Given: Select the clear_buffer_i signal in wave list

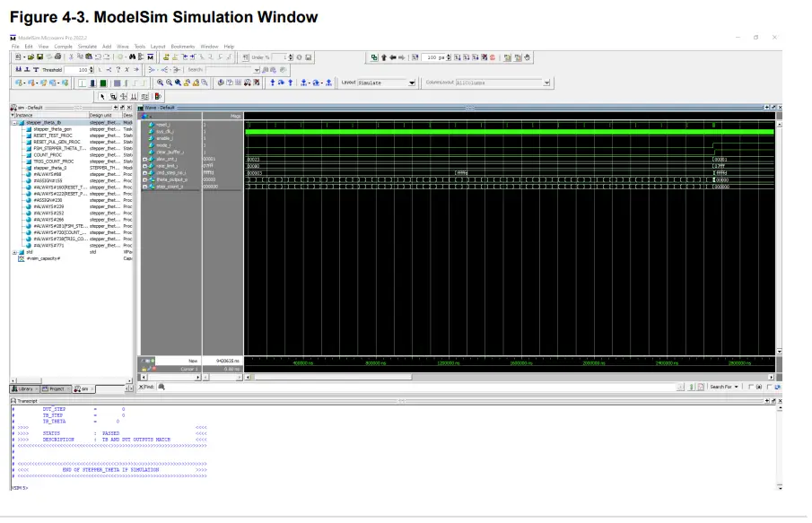Looking at the screenshot, I should 170,152.
